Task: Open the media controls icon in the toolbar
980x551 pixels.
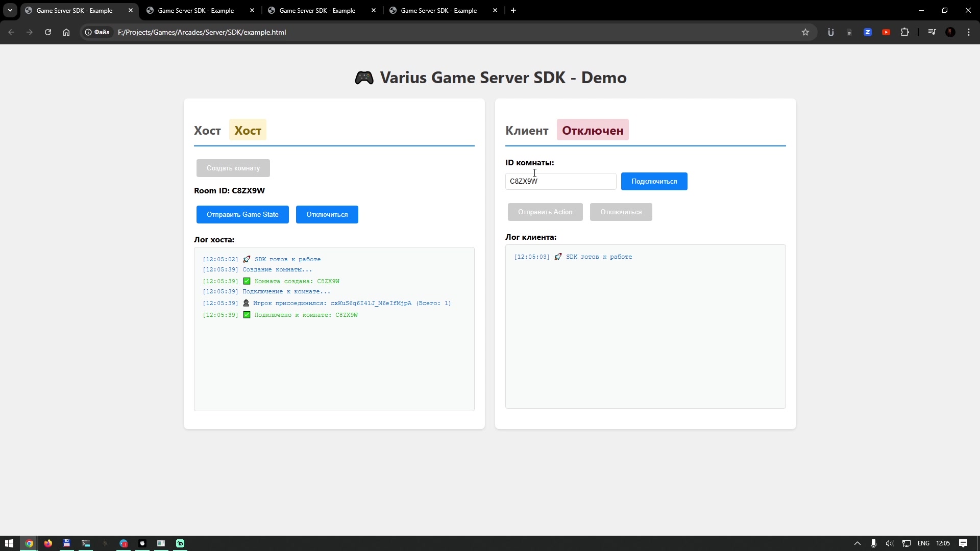Action: (x=932, y=32)
